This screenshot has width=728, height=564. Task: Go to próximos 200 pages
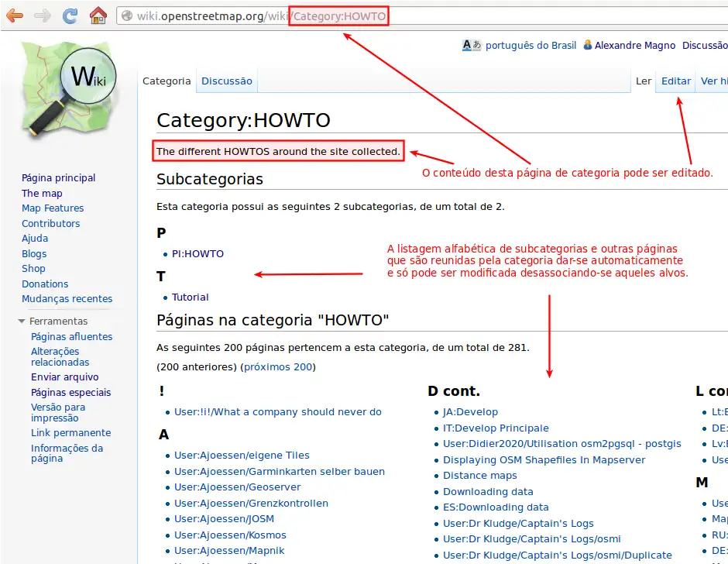pos(278,366)
